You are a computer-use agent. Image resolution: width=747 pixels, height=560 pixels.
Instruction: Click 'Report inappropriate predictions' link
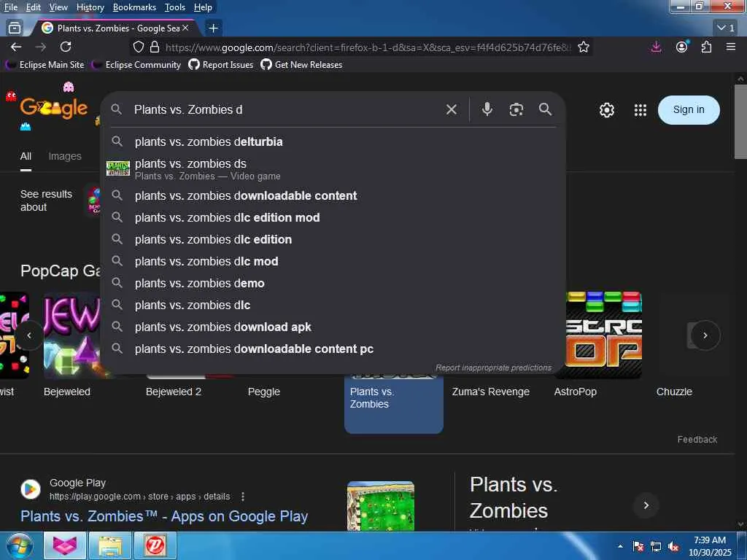pyautogui.click(x=493, y=367)
